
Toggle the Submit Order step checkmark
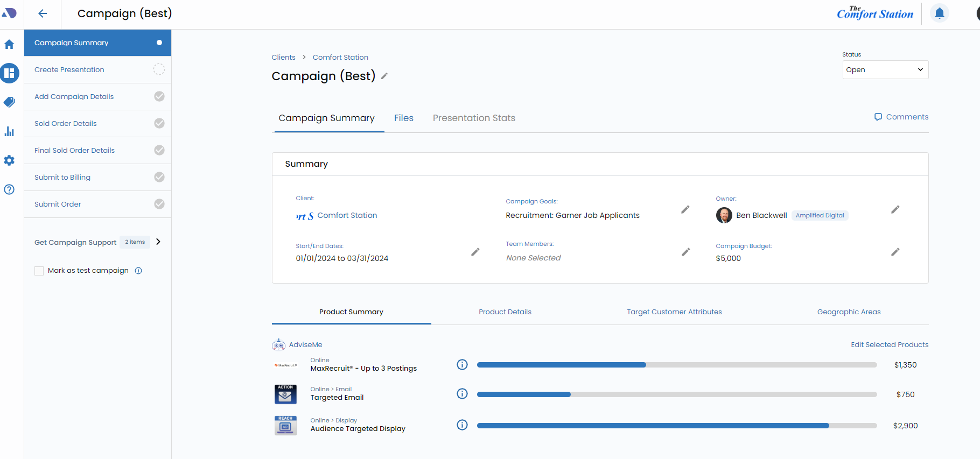(159, 204)
